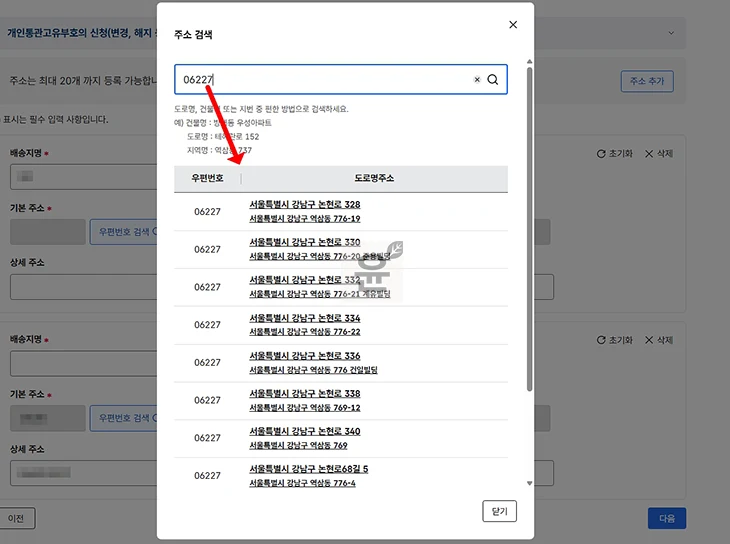730x544 pixels.
Task: Click the 주소 추가 button in background page
Action: point(647,82)
